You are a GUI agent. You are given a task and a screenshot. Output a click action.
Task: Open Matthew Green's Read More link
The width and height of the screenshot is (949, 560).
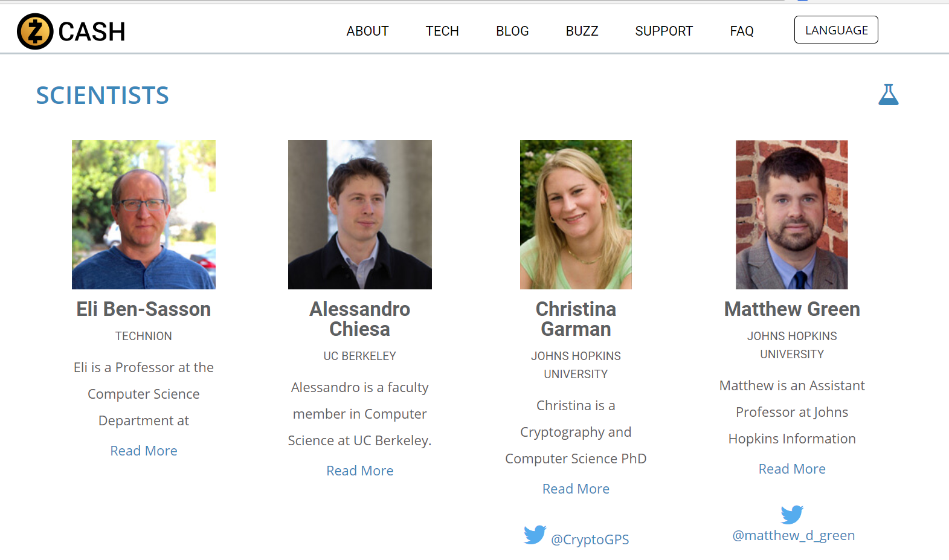pyautogui.click(x=792, y=469)
